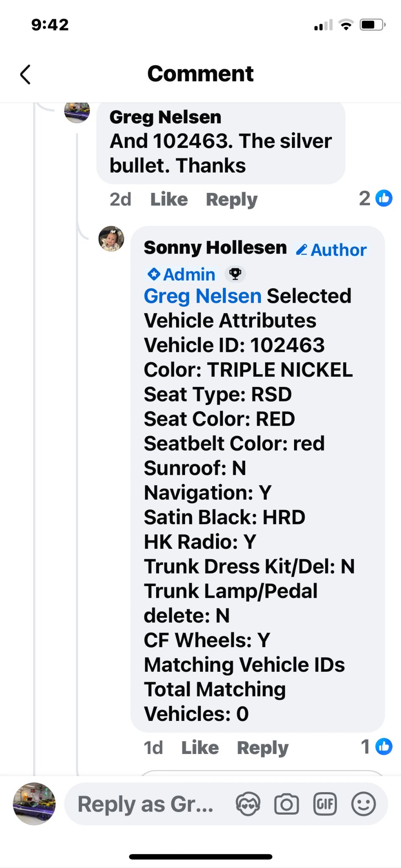The image size is (401, 868).
Task: Open Greg Nelsen's profile from commenter name
Action: tap(165, 117)
